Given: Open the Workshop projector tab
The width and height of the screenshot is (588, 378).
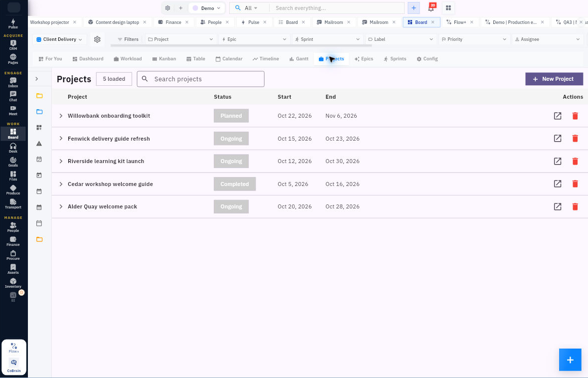Looking at the screenshot, I should click(49, 22).
